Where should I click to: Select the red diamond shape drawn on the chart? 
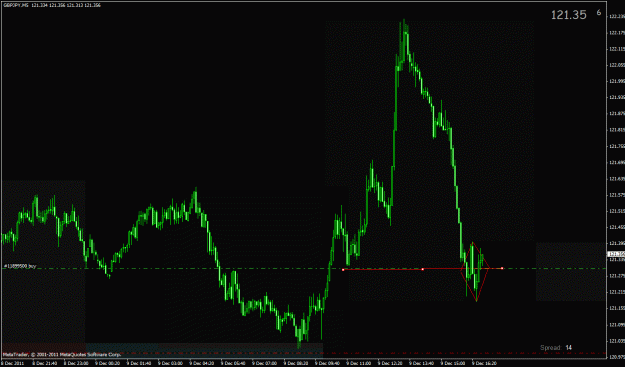(474, 271)
